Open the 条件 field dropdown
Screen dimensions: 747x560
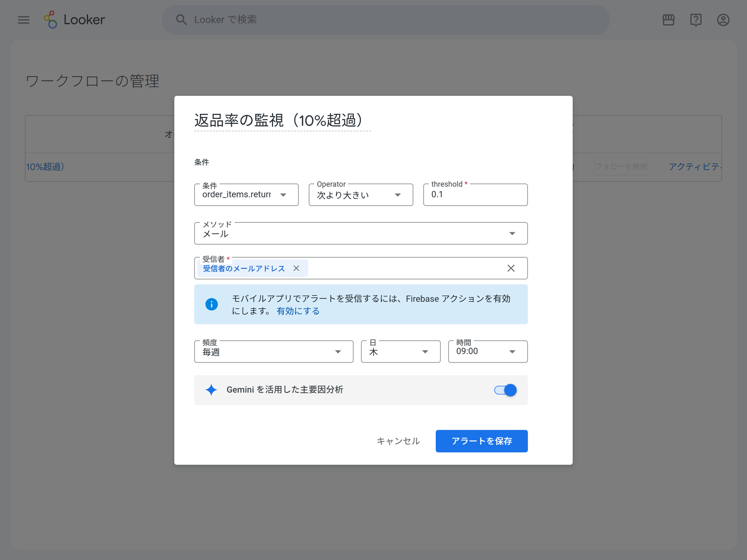(x=247, y=195)
